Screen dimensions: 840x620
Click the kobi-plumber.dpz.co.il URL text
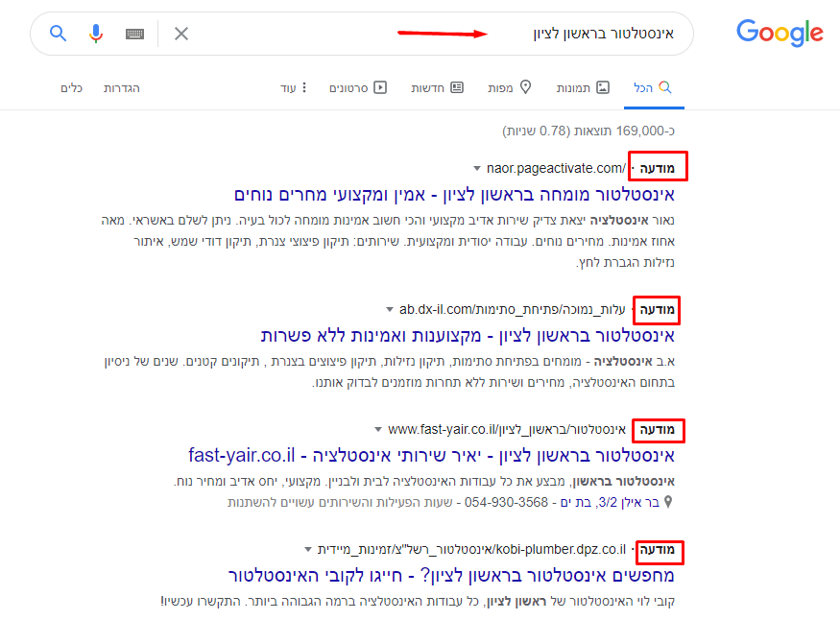tap(471, 549)
